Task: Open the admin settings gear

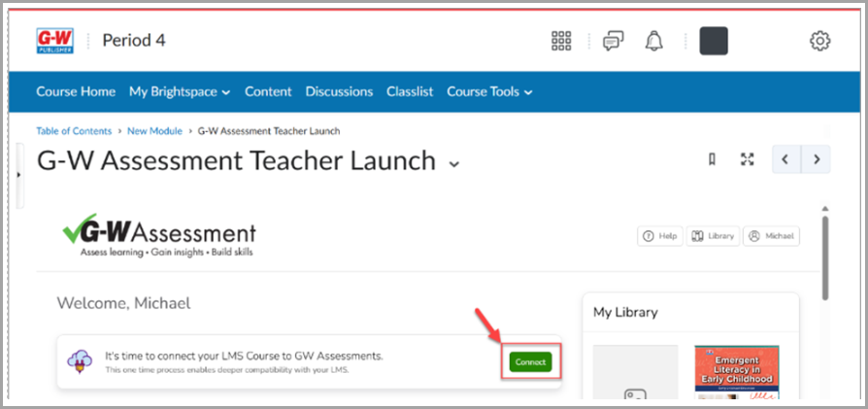Action: coord(819,41)
